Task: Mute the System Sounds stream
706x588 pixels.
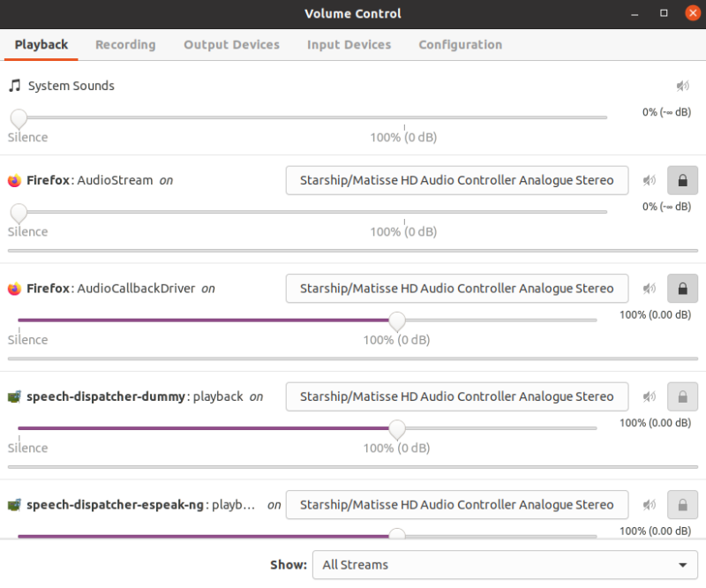Action: pyautogui.click(x=682, y=86)
